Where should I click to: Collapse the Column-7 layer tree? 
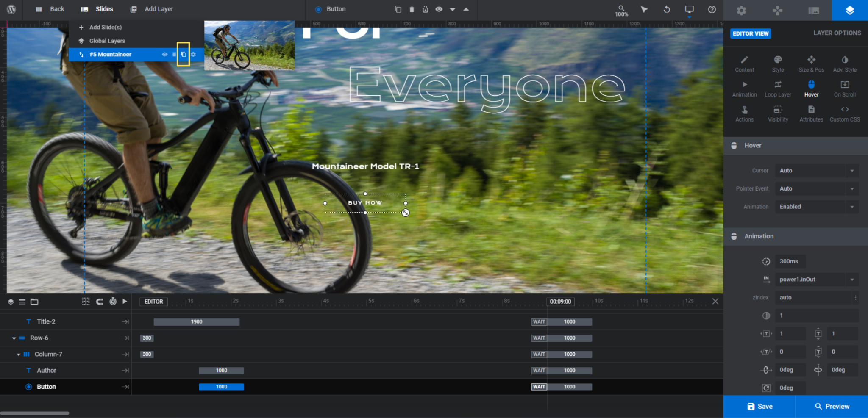coord(19,354)
